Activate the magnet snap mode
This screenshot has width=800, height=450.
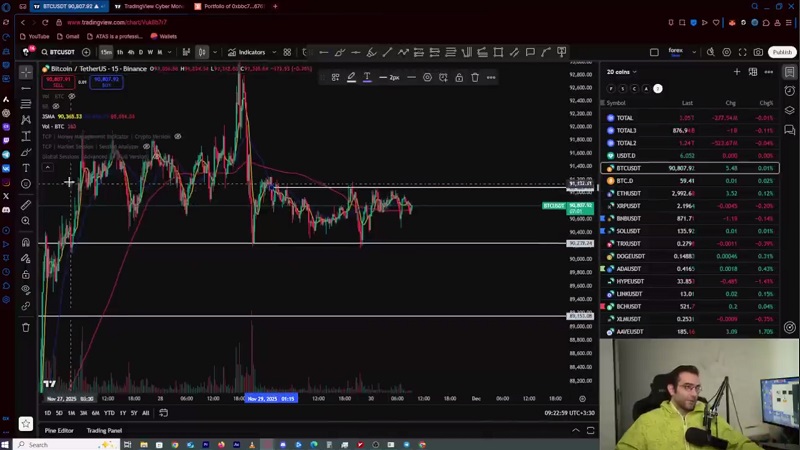click(x=26, y=242)
